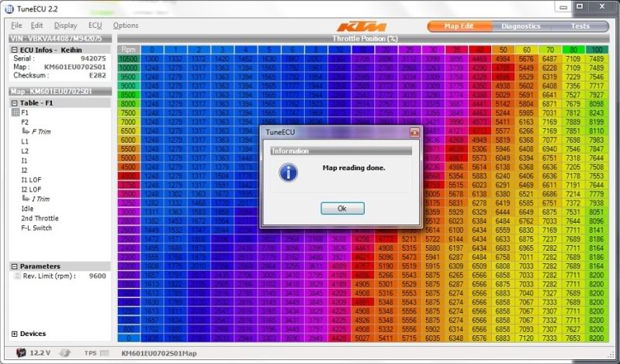Click the Serial value 942075
The image size is (620, 364).
click(93, 58)
